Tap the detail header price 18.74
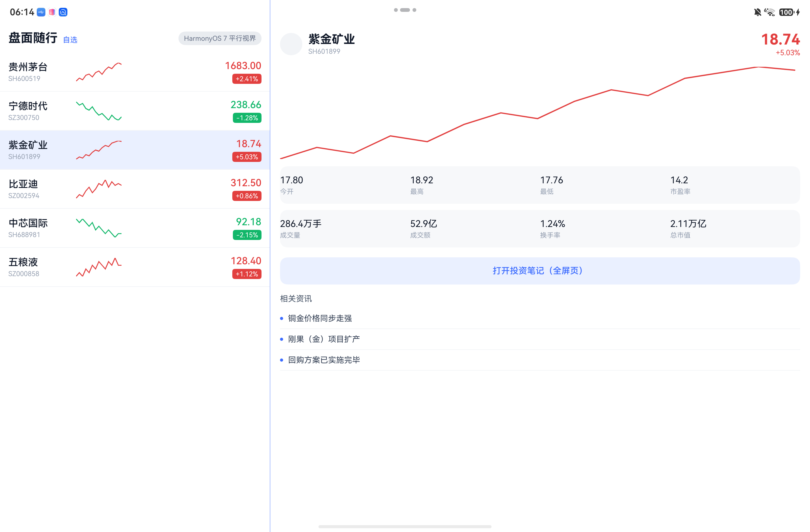This screenshot has height=532, width=810. (780, 39)
